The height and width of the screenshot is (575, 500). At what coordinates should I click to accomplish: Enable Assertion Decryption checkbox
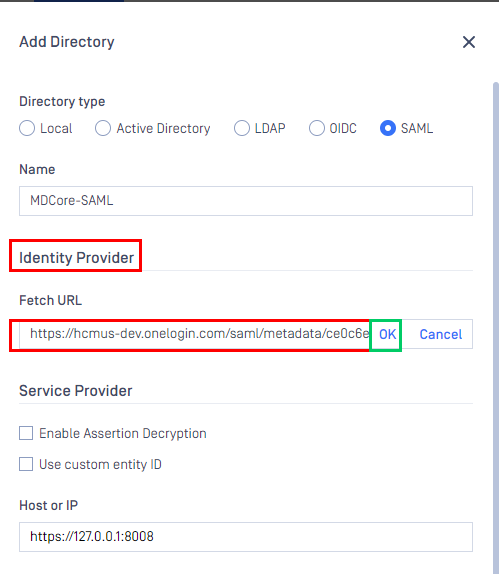click(26, 433)
